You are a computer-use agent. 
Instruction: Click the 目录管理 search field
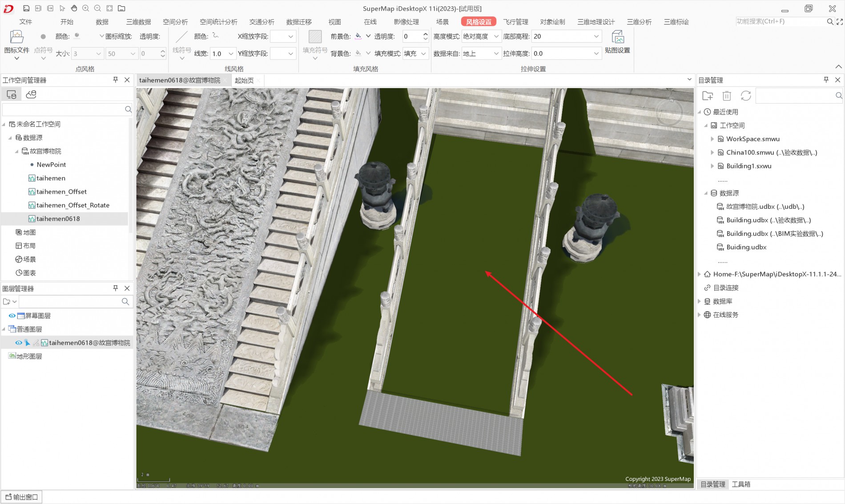(x=795, y=96)
